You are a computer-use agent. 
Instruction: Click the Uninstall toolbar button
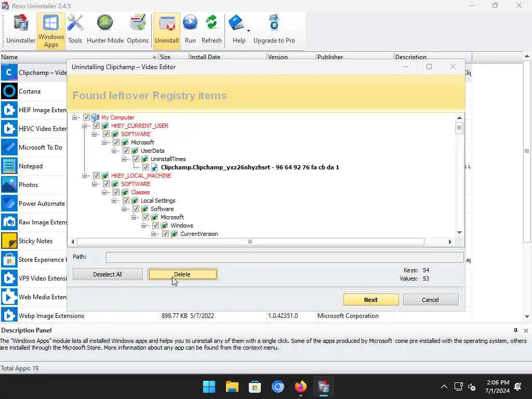167,30
